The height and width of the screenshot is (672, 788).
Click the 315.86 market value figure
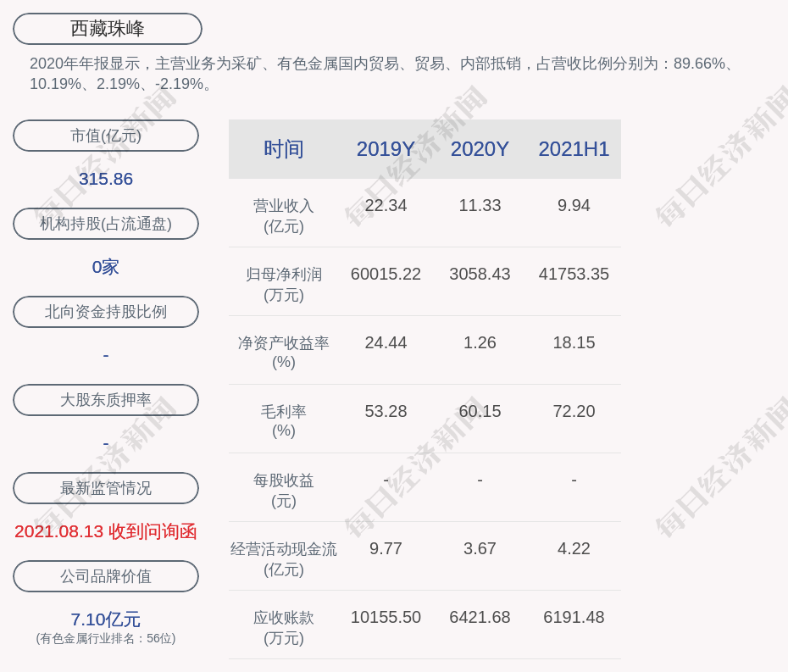pos(106,179)
